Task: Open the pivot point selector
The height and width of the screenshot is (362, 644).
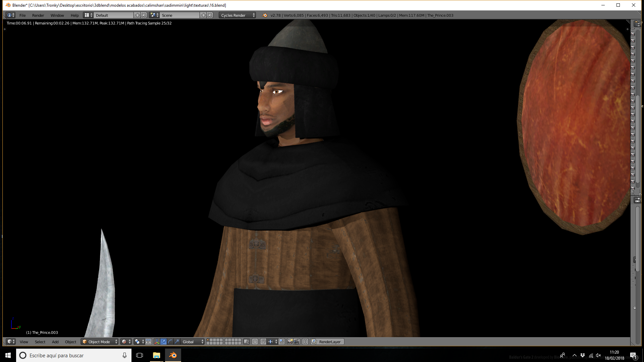Action: [139, 342]
